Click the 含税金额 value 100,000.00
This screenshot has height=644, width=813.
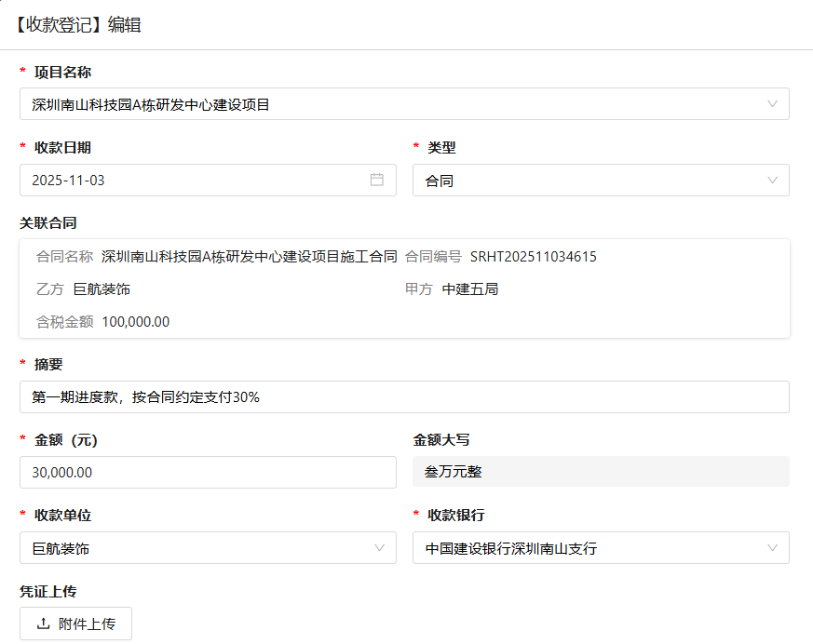(136, 322)
